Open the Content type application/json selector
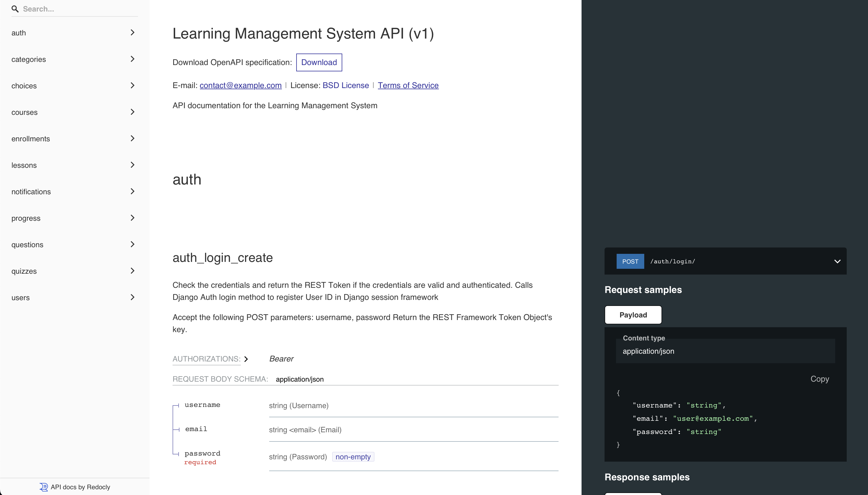Image resolution: width=868 pixels, height=495 pixels. tap(725, 351)
